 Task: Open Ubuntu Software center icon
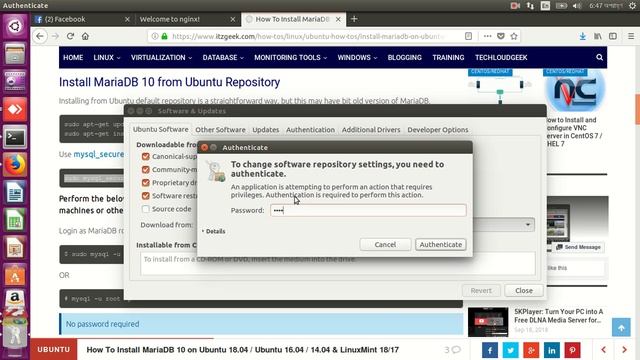click(x=15, y=276)
